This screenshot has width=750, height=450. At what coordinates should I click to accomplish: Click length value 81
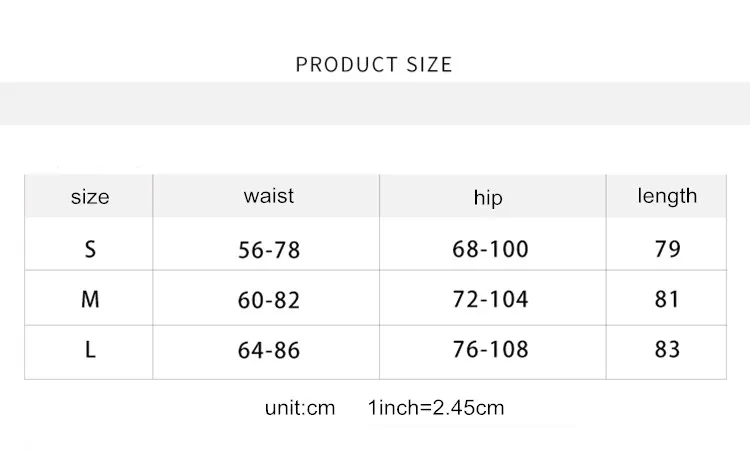tap(666, 299)
